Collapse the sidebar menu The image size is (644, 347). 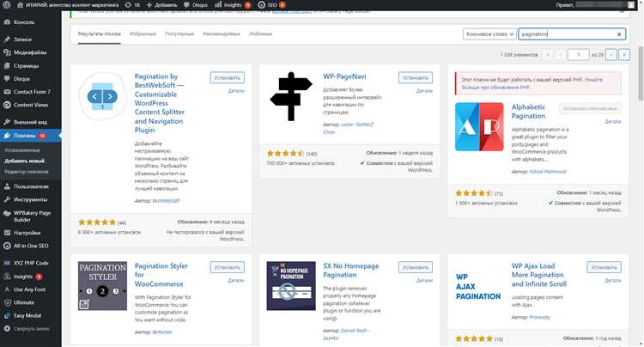31,329
